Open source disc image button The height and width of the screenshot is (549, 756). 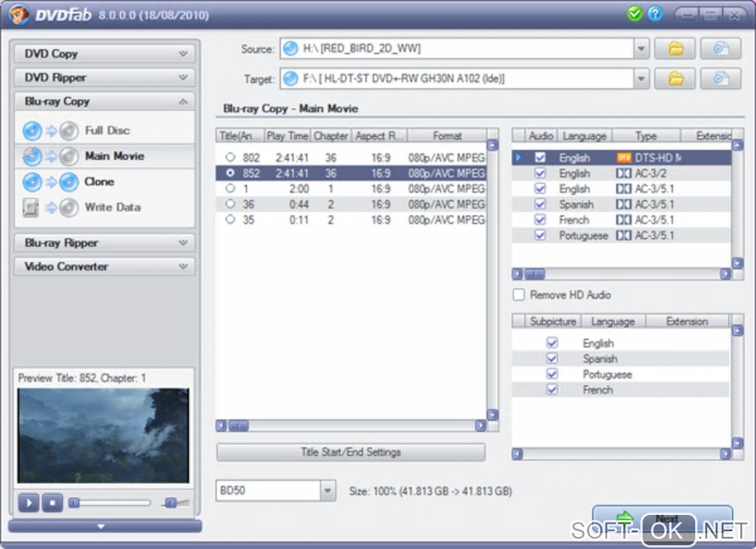click(720, 49)
